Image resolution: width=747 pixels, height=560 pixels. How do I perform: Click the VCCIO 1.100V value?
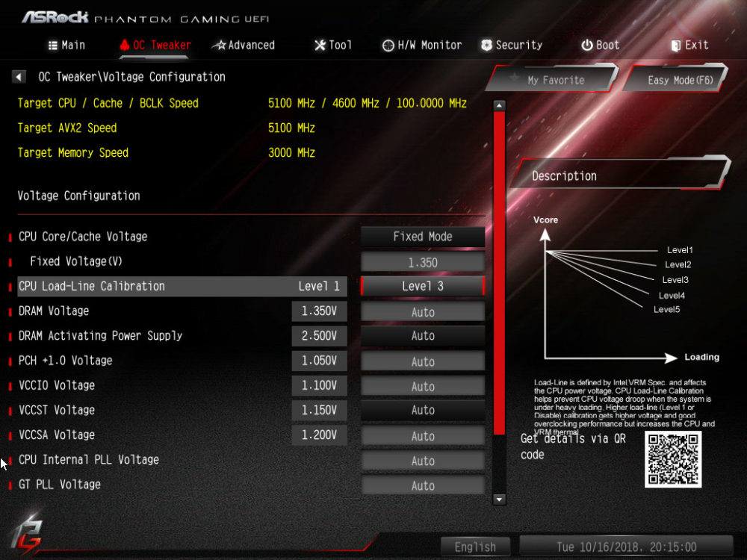tap(319, 385)
